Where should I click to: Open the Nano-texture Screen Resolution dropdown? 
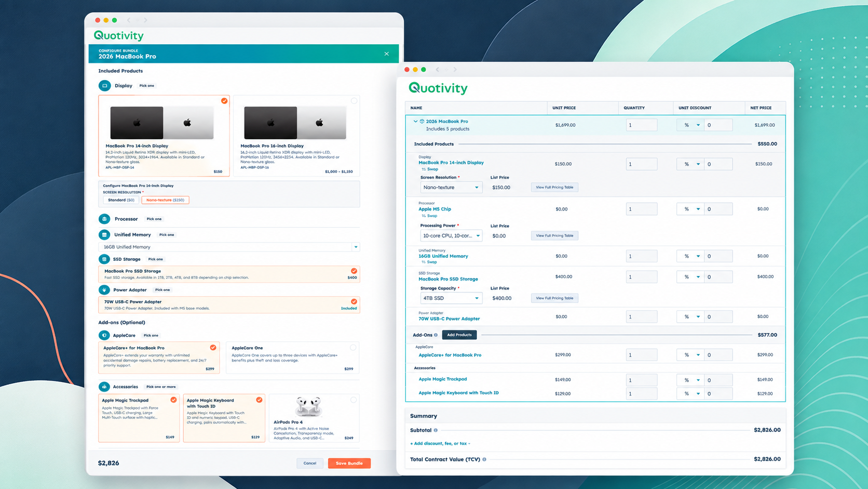click(451, 188)
